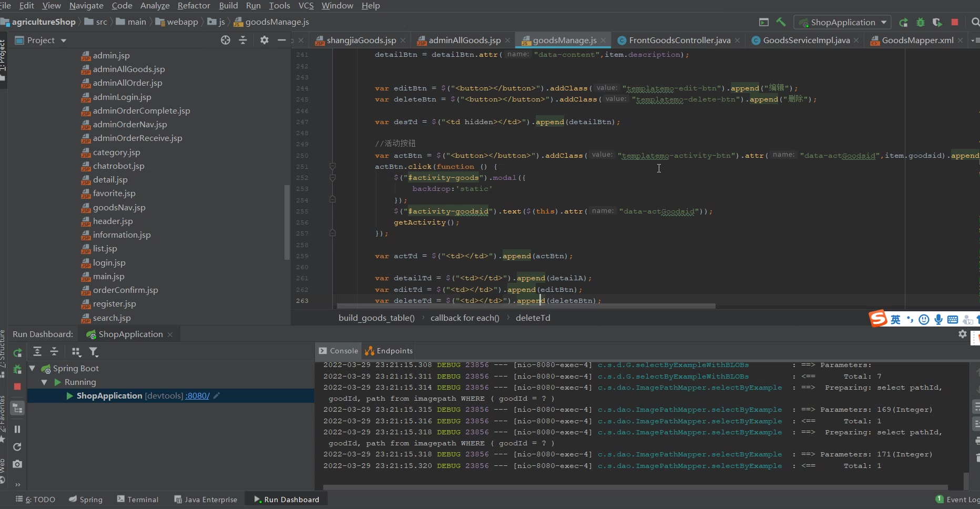The width and height of the screenshot is (980, 509).
Task: Click the filter icon in Run Dashboard
Action: [x=94, y=352]
